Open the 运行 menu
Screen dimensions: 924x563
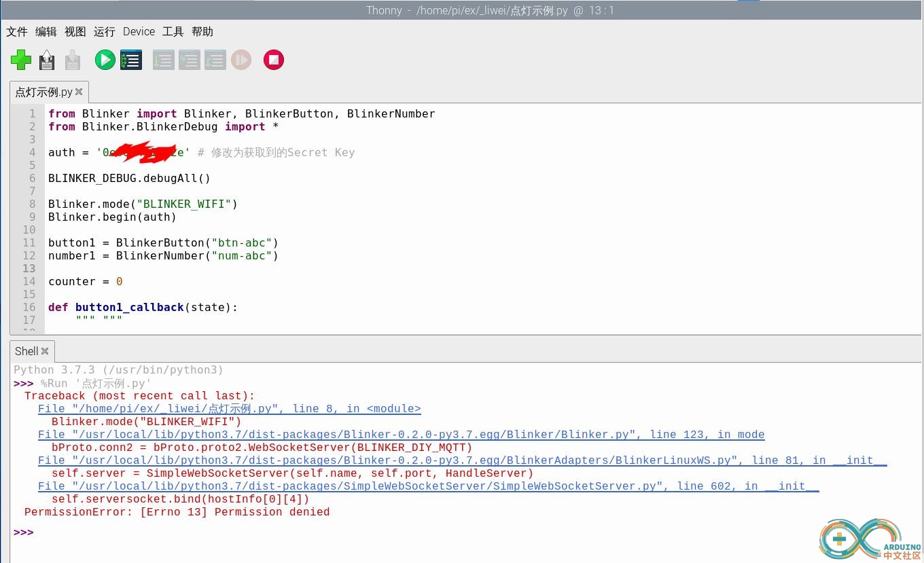coord(105,31)
